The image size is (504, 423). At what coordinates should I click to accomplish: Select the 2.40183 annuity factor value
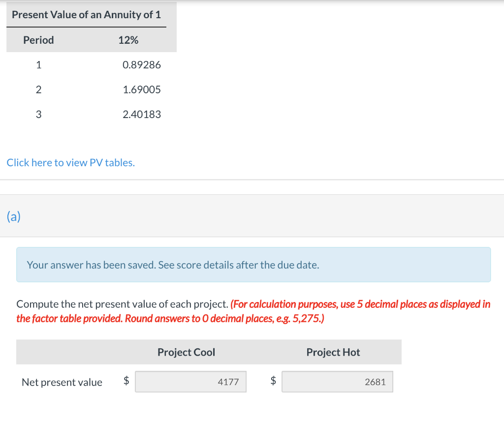[141, 114]
